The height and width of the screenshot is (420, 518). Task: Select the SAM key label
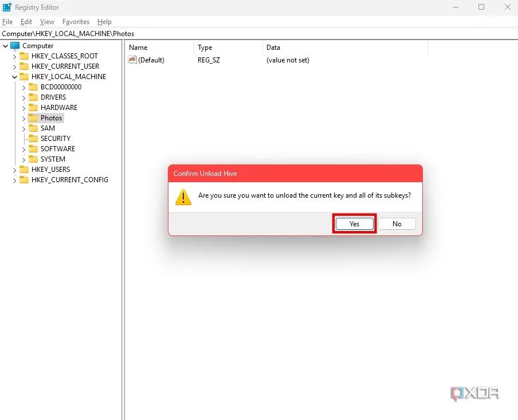click(48, 128)
